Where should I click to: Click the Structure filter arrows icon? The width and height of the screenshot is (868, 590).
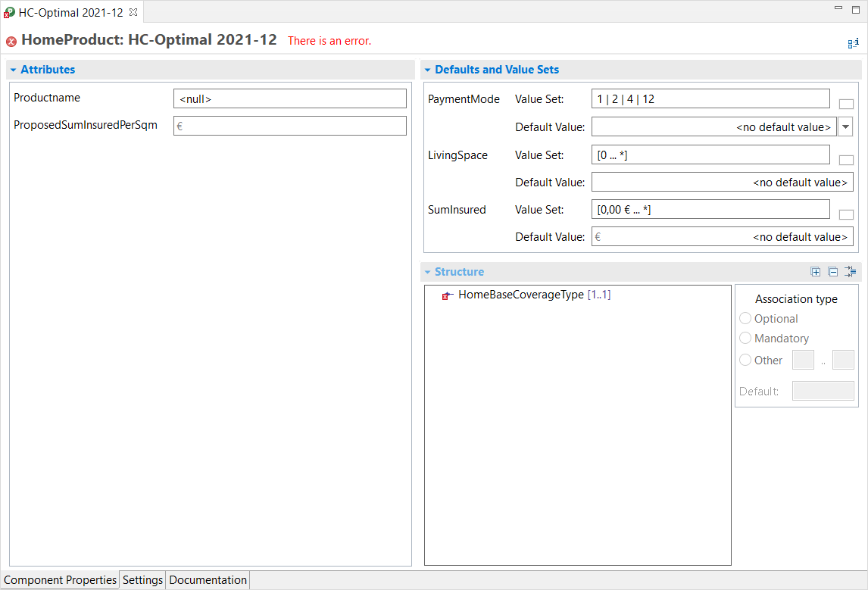850,272
